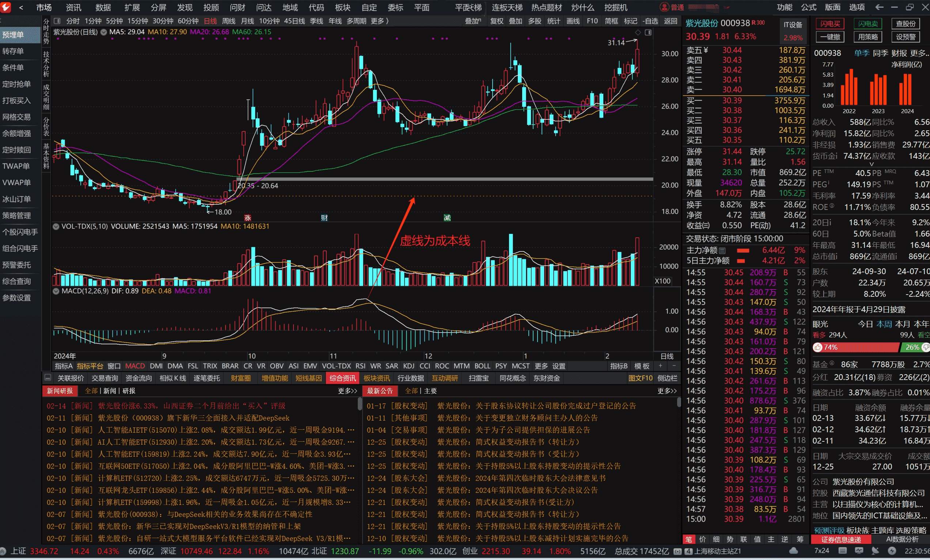Click the thumbs-up bullish vote icon
Screen dimensions: 930x560
[818, 347]
